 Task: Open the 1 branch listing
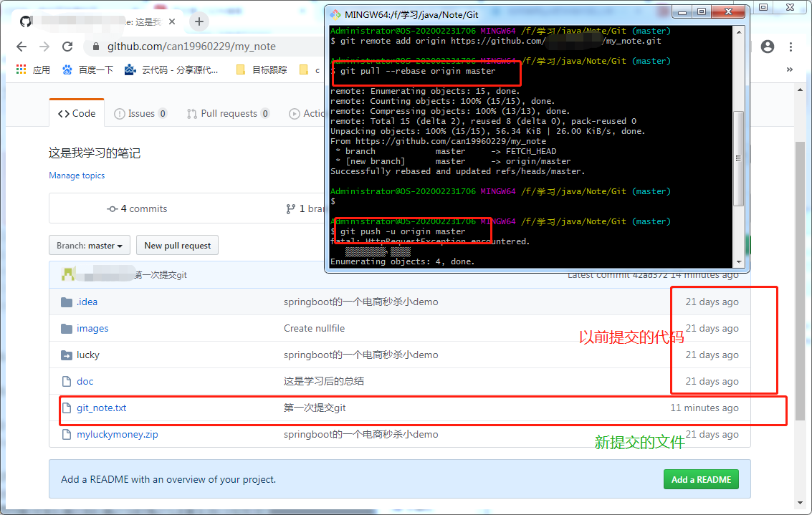point(305,208)
